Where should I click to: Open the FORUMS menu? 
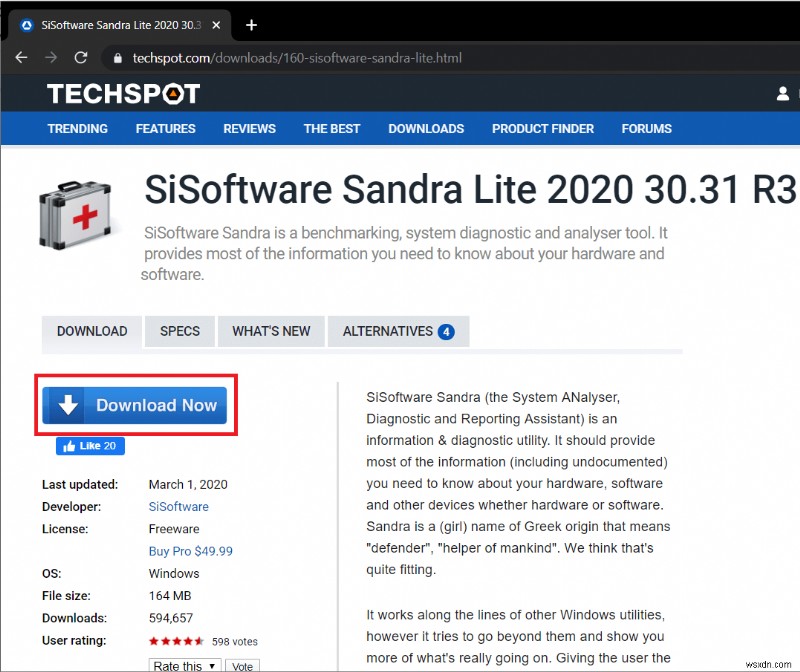pos(646,129)
